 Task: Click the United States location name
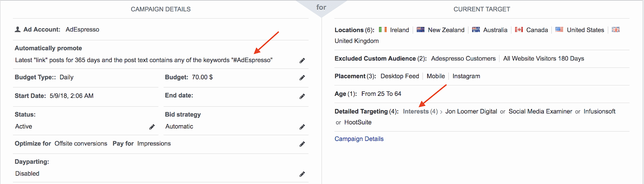585,30
